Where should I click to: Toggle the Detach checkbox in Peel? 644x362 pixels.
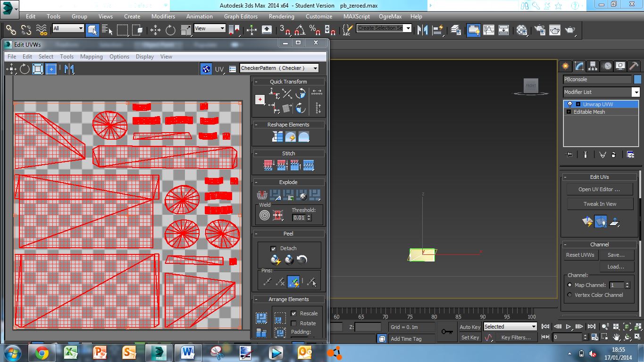coord(273,248)
